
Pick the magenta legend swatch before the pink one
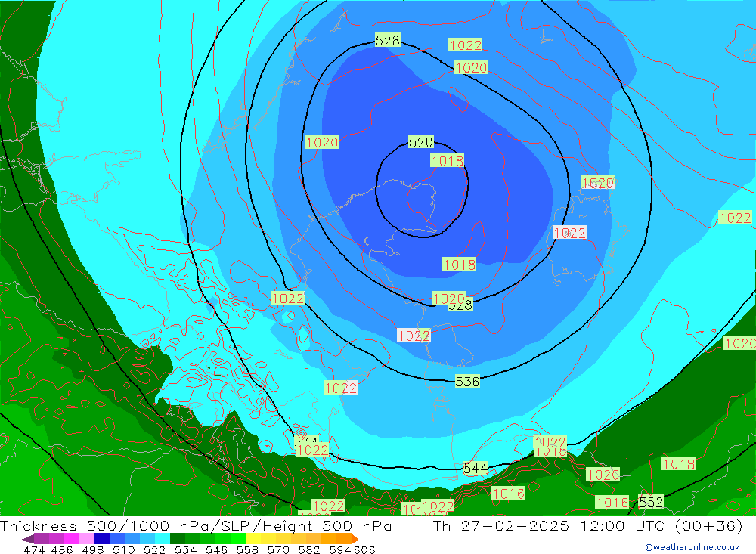71,539
